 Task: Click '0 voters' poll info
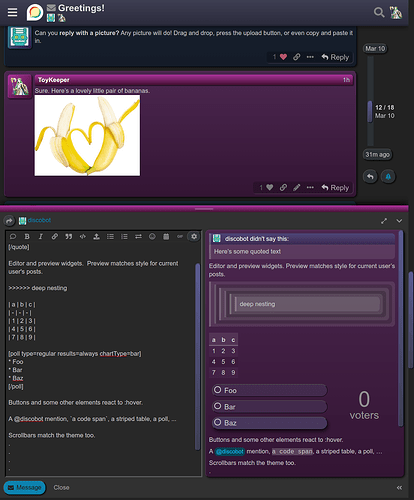tap(364, 405)
